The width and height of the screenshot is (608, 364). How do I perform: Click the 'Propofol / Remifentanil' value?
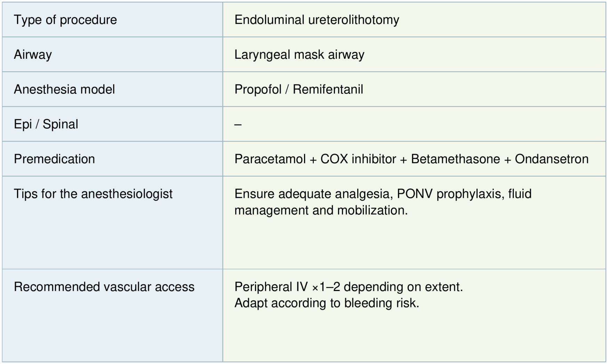[298, 89]
